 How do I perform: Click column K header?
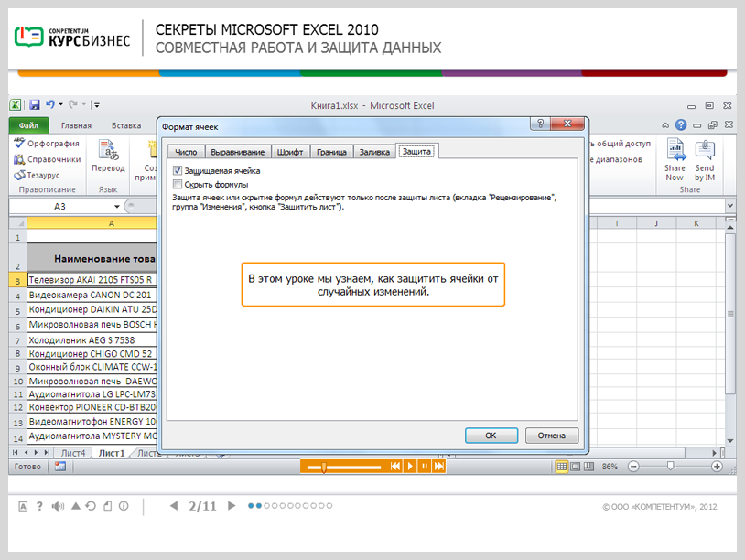[696, 223]
